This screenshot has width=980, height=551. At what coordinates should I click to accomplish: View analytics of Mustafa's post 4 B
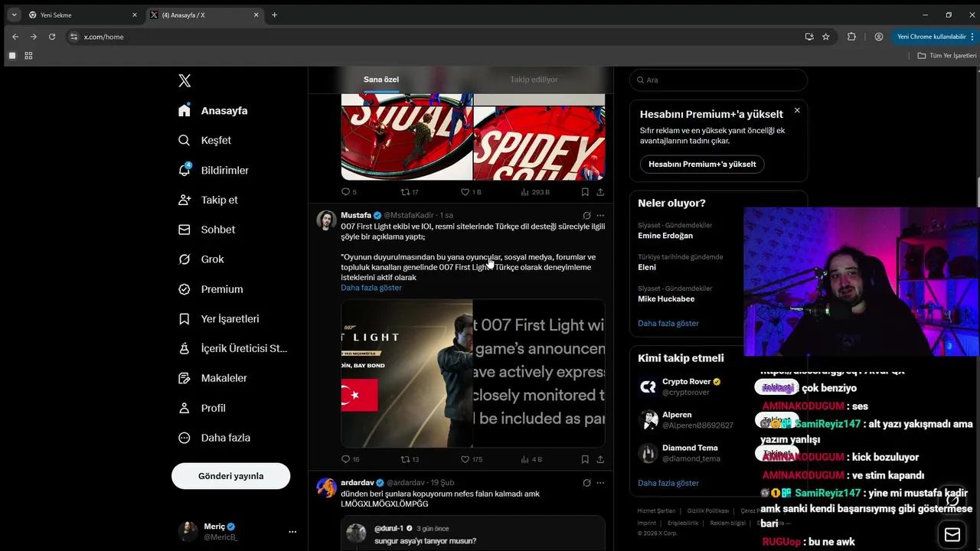pos(531,459)
